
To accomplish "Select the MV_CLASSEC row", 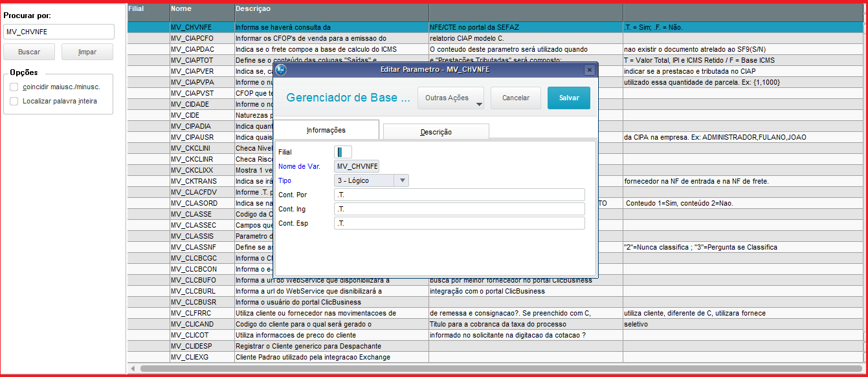I will [x=495, y=225].
